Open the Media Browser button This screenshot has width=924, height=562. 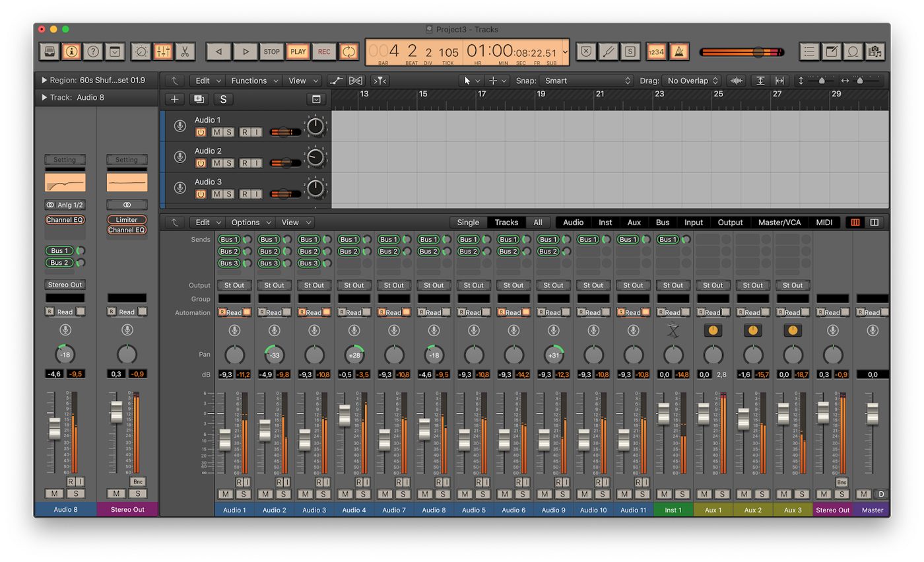tap(875, 52)
